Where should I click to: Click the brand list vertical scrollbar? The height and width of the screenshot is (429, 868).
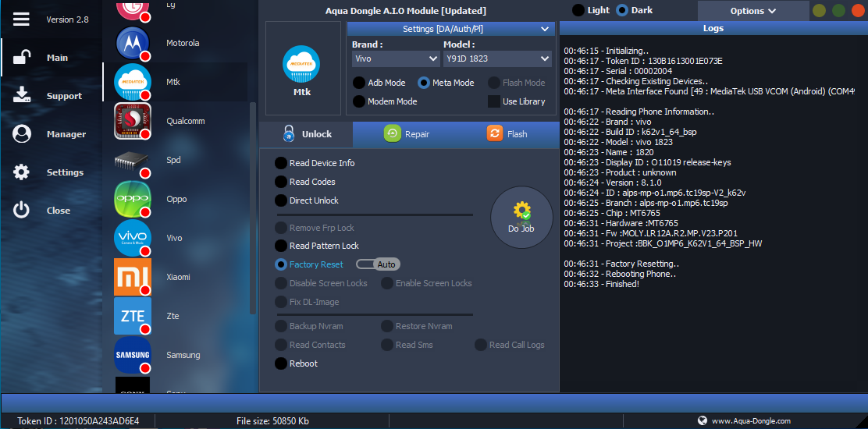click(x=254, y=207)
